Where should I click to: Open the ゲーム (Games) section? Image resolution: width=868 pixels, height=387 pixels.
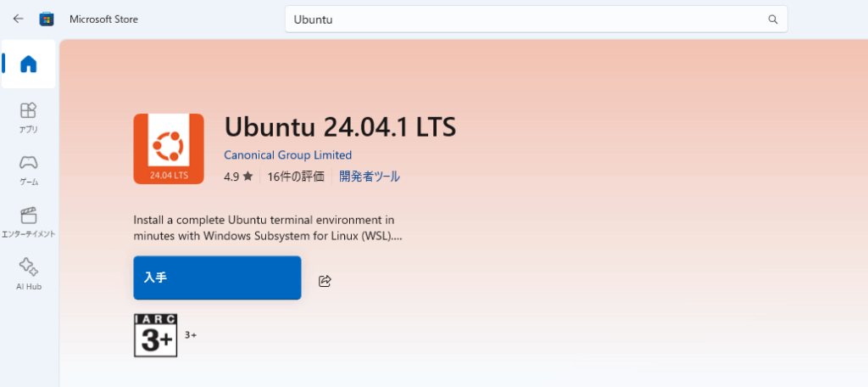[29, 169]
